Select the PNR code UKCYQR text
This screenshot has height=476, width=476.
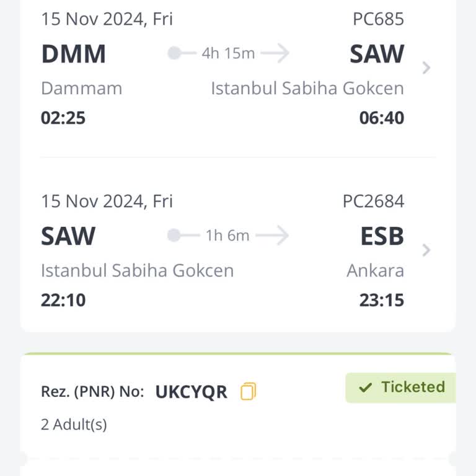(191, 392)
